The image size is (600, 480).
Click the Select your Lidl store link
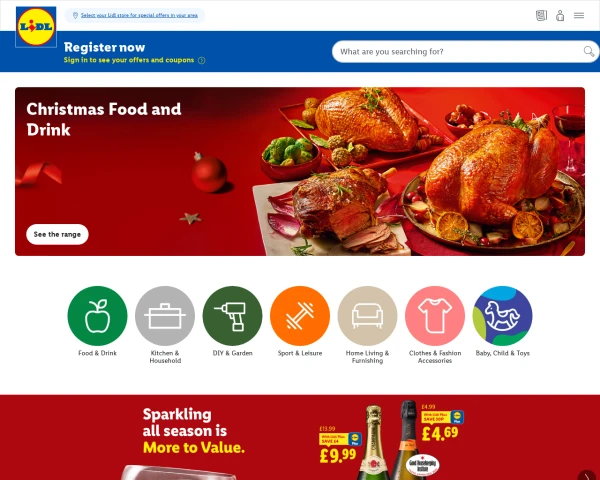(139, 15)
